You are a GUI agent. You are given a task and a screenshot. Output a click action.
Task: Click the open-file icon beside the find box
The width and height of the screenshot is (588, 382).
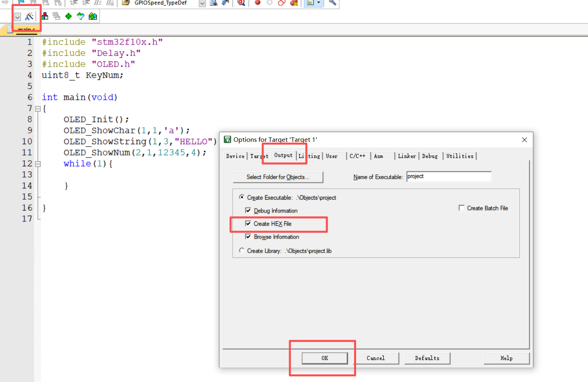[126, 3]
